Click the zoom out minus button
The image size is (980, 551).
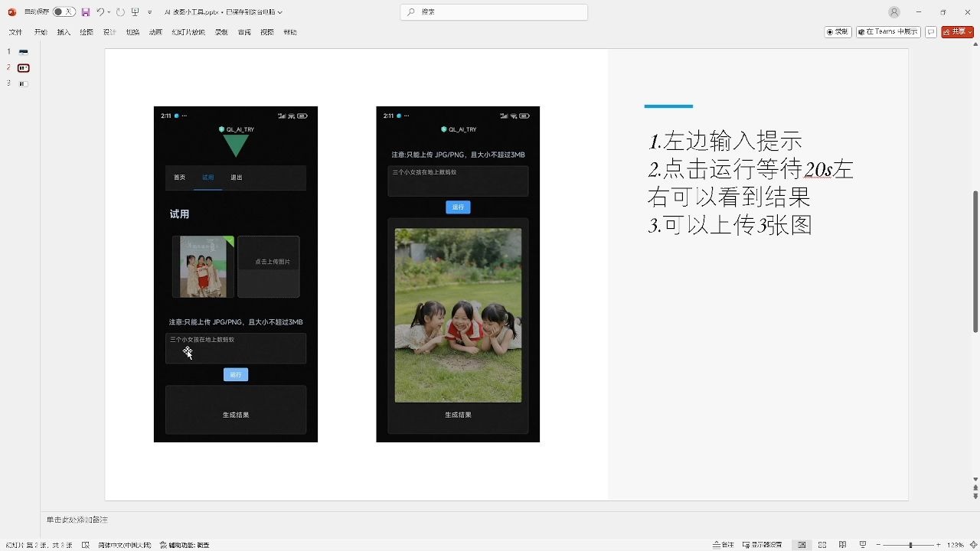(x=879, y=545)
